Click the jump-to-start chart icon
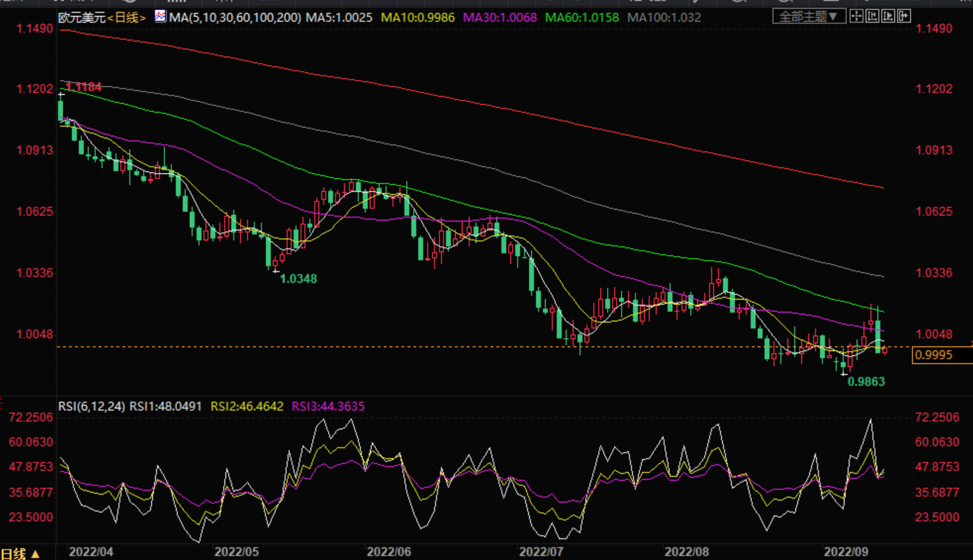This screenshot has height=560, width=973. click(x=872, y=16)
